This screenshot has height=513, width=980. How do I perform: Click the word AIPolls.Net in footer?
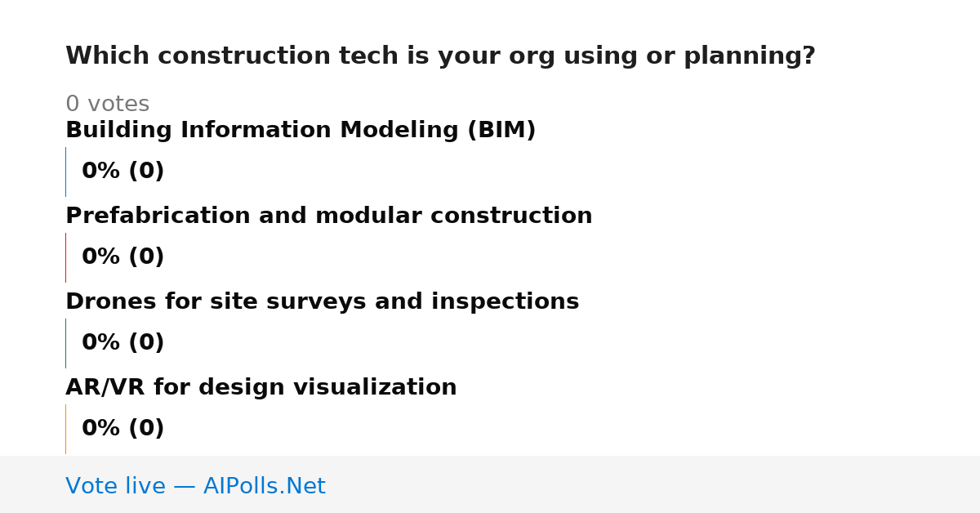click(264, 487)
